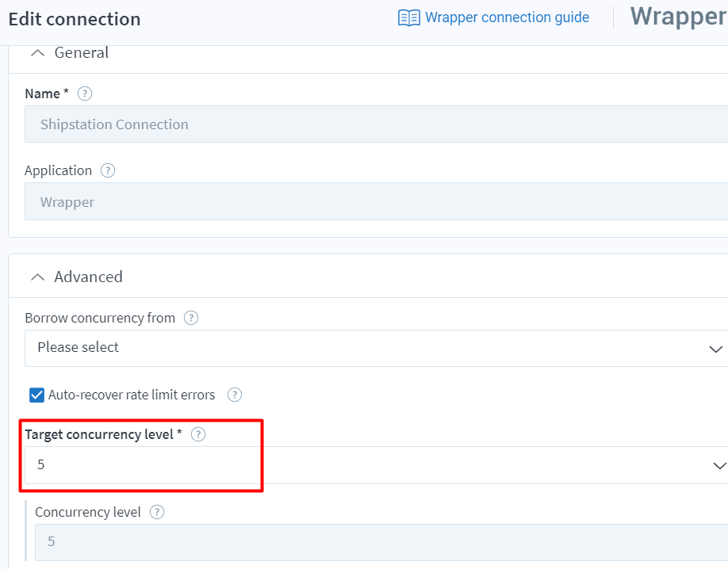This screenshot has width=728, height=569.
Task: Open Borrow concurrency from dropdown
Action: [376, 348]
